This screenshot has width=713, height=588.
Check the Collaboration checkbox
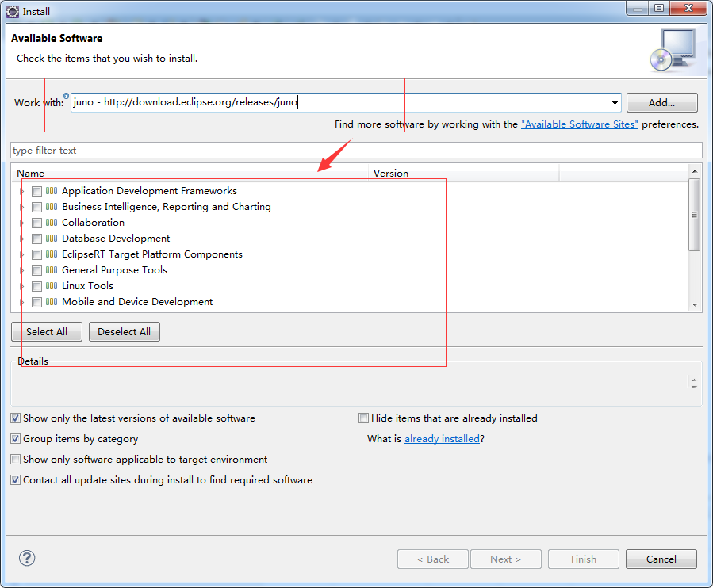tap(36, 223)
